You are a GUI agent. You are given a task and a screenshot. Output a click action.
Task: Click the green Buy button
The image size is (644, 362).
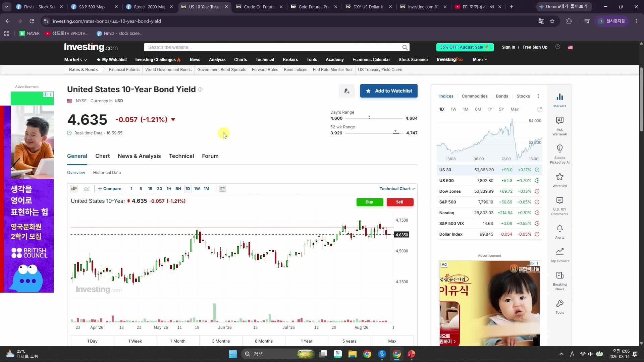pos(370,202)
